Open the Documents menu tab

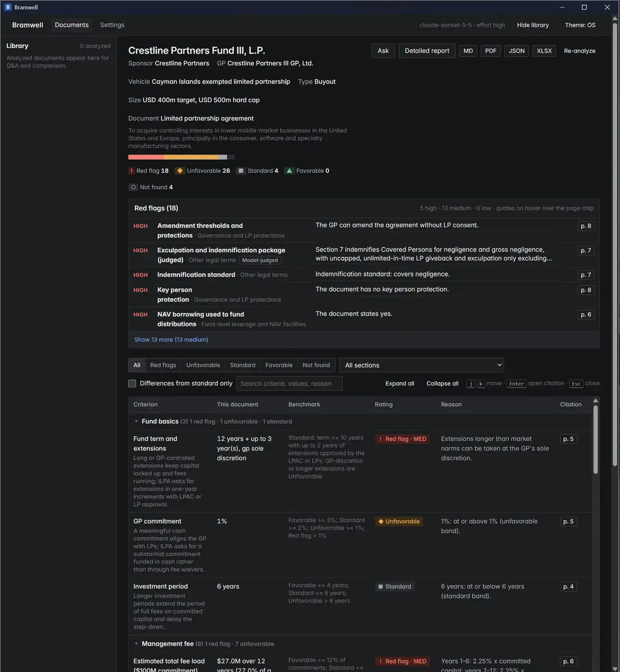tap(72, 25)
